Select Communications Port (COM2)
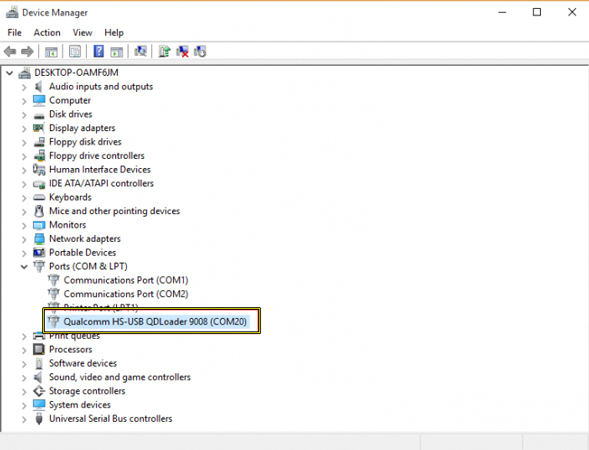Image resolution: width=589 pixels, height=450 pixels. click(x=126, y=294)
